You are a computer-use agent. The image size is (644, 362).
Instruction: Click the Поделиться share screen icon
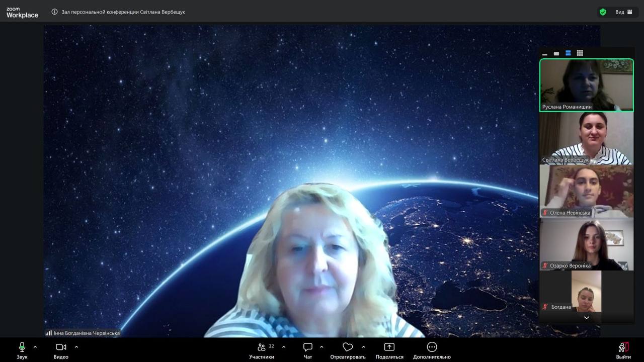pos(389,347)
